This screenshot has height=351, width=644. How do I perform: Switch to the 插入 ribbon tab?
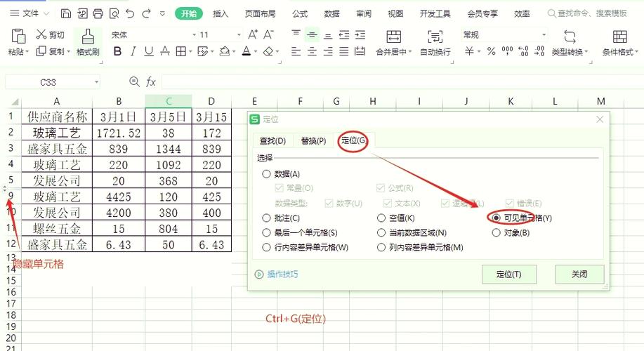tap(221, 13)
